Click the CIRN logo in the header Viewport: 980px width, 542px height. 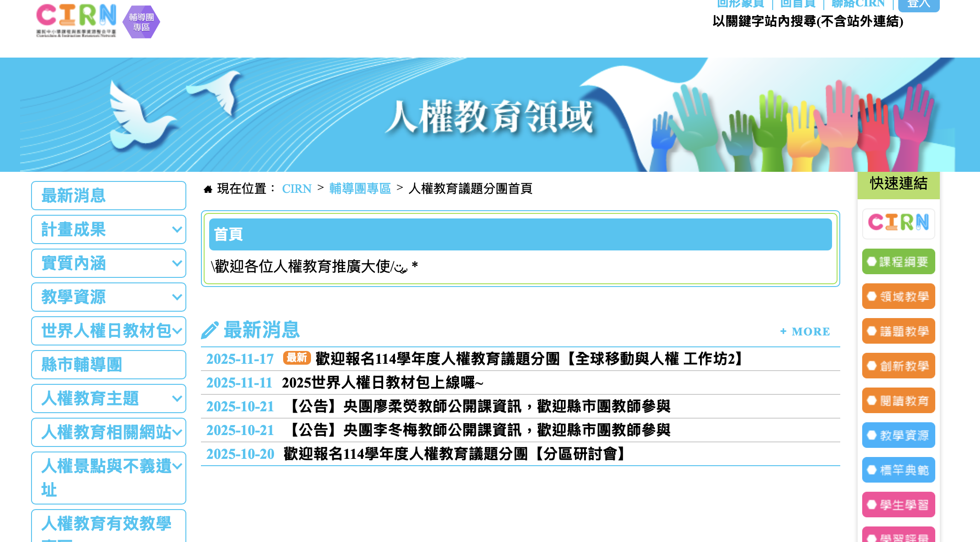pyautogui.click(x=76, y=21)
